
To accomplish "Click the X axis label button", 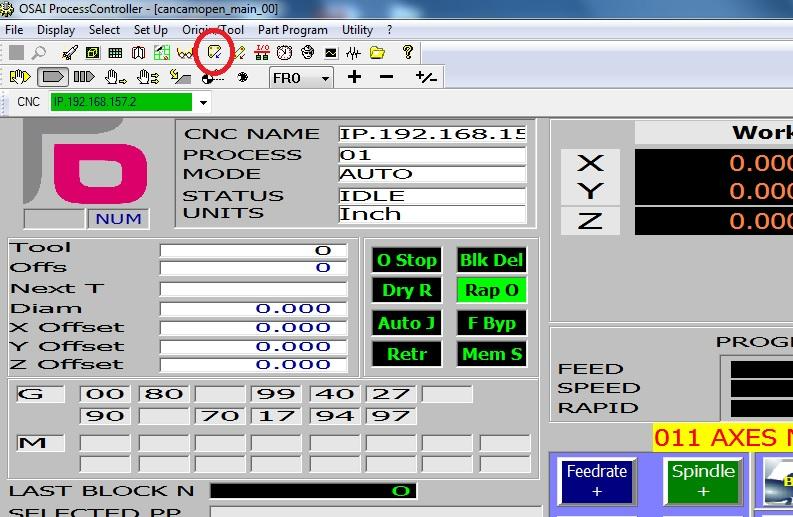I will (590, 163).
